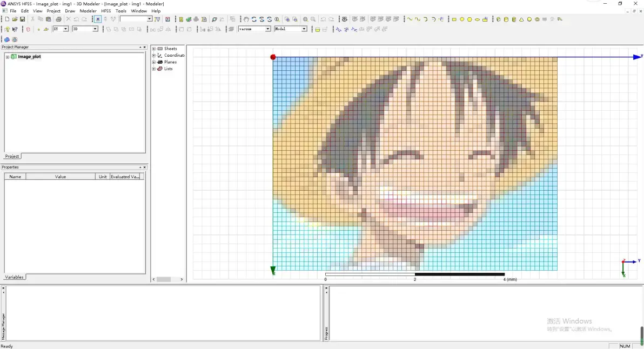Click the Value column header in Properties
This screenshot has height=349, width=644.
click(61, 177)
